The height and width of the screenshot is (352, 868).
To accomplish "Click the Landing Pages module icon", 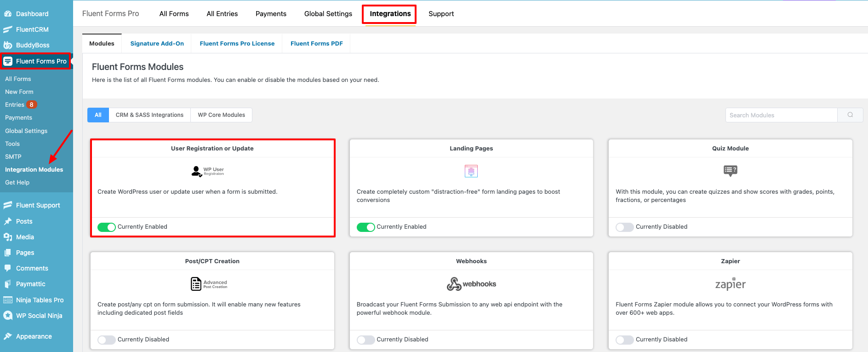I will click(471, 171).
